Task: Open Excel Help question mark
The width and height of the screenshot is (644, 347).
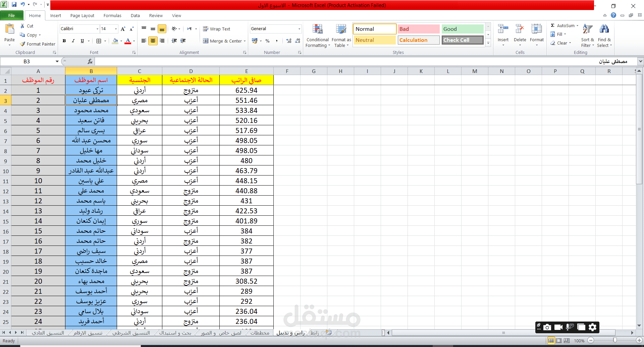Action: (613, 15)
